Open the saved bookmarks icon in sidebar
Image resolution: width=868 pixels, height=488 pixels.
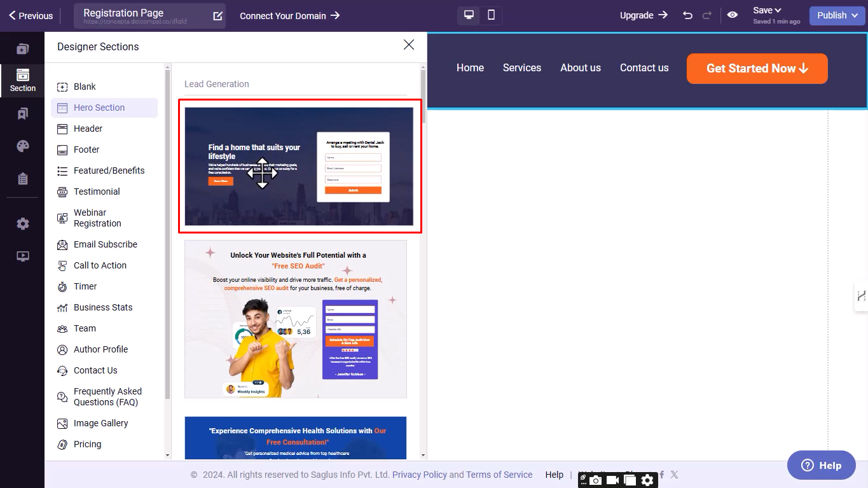click(22, 114)
